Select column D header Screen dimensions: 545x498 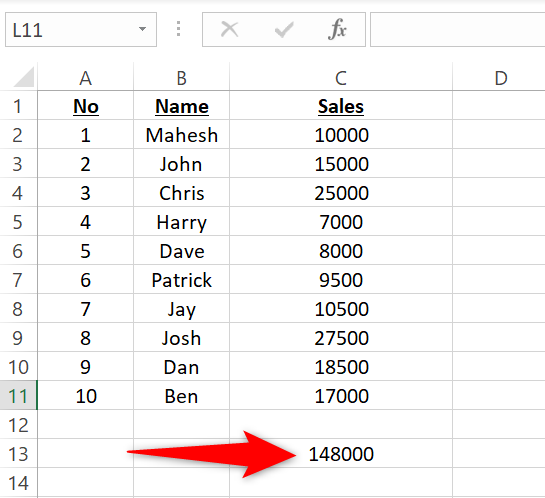(499, 77)
